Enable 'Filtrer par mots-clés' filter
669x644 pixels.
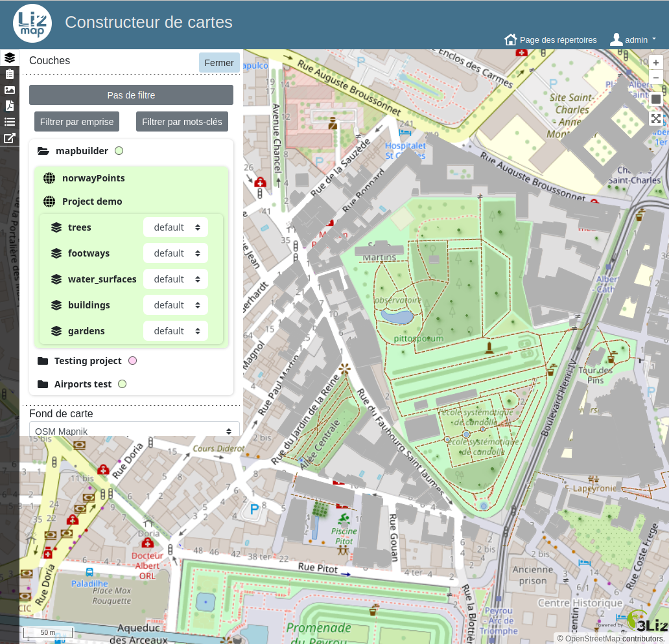[x=182, y=122]
